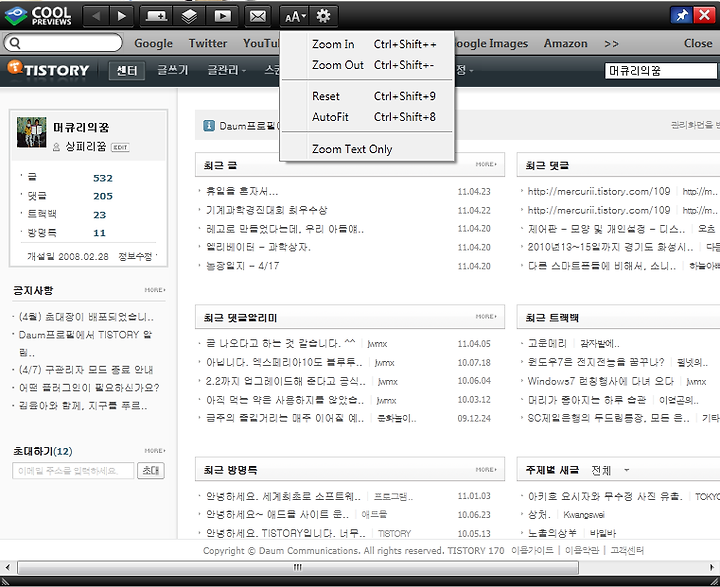
Task: Click 고객센터 footer link
Action: [627, 551]
